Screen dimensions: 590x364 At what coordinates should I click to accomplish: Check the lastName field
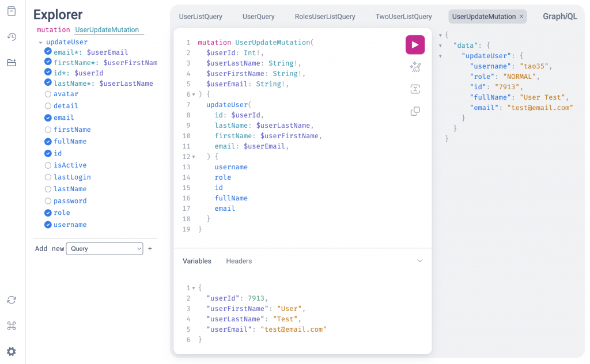click(48, 189)
